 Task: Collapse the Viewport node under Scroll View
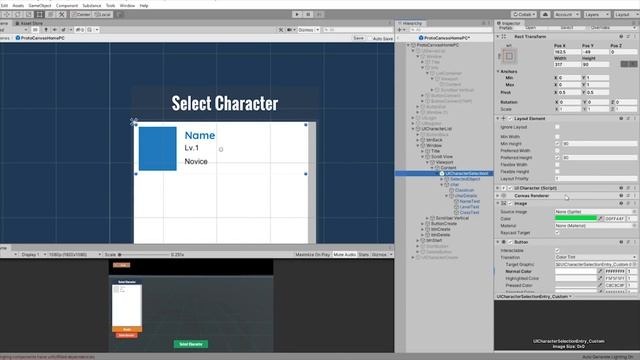(x=428, y=162)
